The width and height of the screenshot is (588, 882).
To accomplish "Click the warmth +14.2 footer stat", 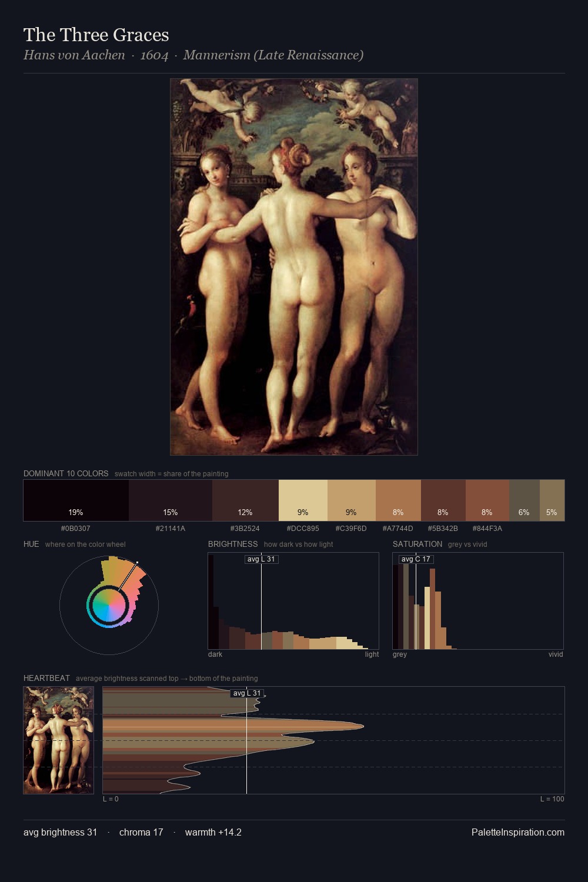I will tap(213, 833).
